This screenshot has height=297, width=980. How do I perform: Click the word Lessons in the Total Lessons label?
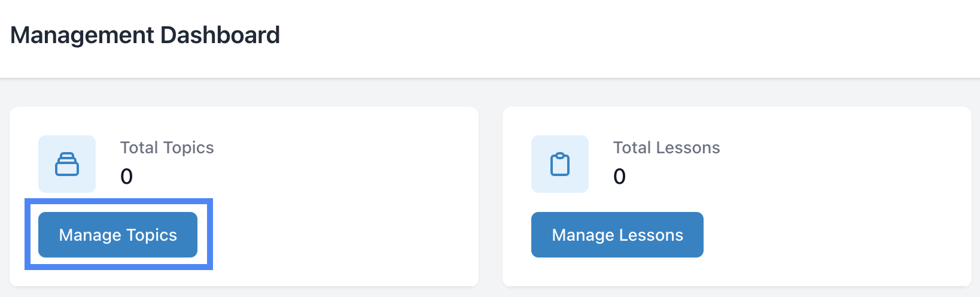point(688,148)
